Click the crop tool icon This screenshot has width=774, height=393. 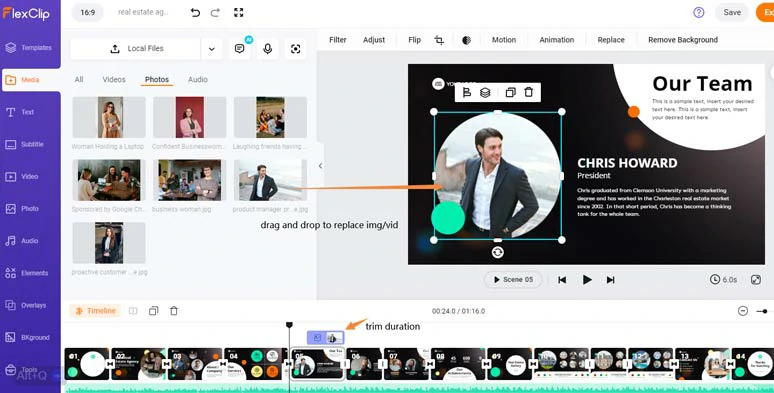point(439,40)
